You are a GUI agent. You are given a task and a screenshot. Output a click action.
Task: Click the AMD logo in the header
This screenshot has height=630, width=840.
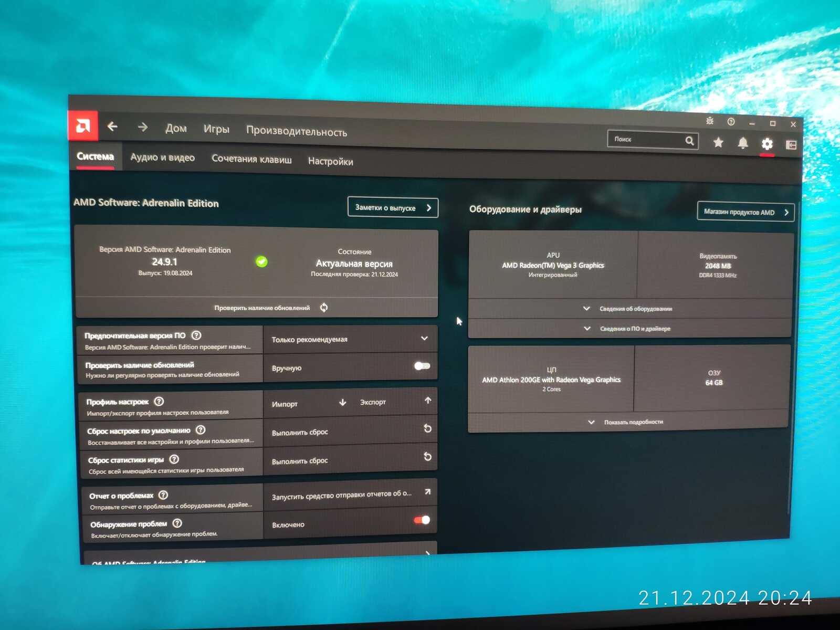(x=83, y=125)
